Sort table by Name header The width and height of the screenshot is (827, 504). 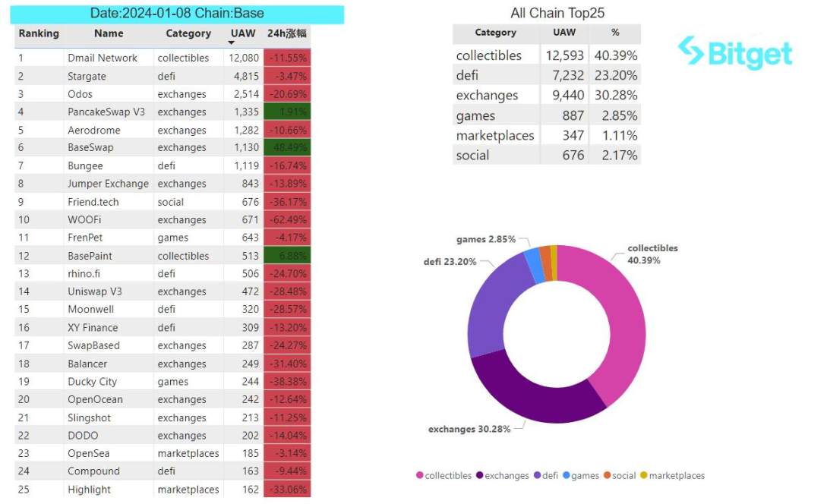click(x=109, y=33)
